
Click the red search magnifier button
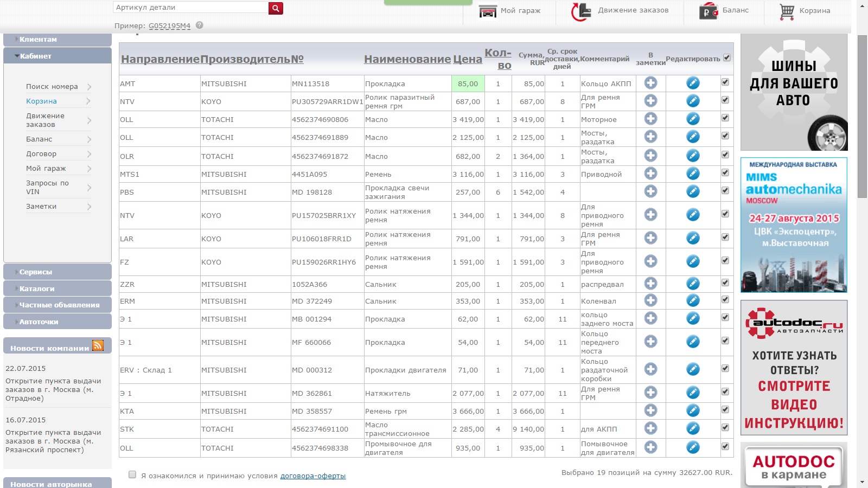276,8
